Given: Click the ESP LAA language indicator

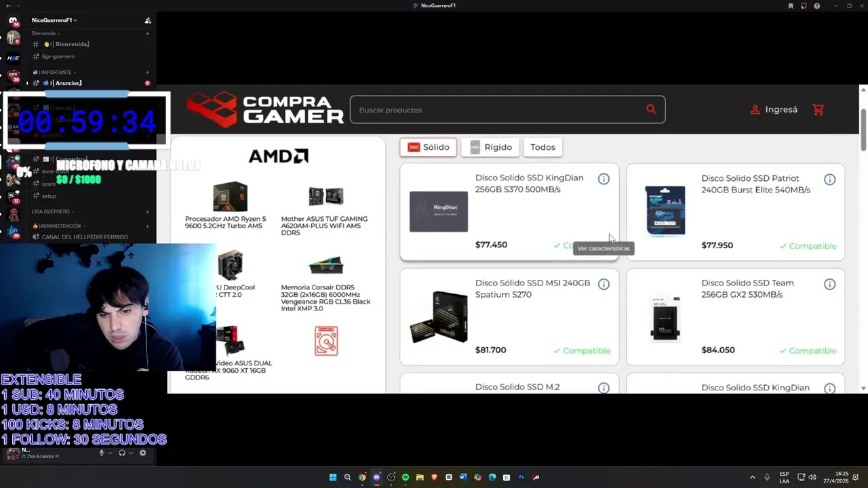Looking at the screenshot, I should 784,477.
